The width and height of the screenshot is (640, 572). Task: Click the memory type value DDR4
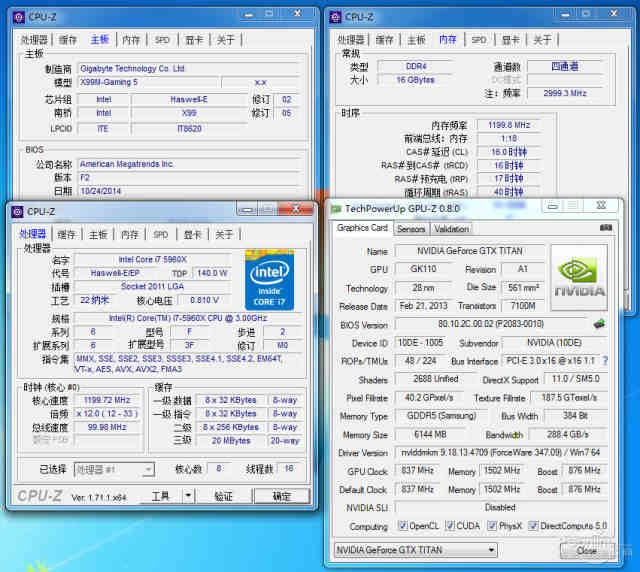coord(416,66)
